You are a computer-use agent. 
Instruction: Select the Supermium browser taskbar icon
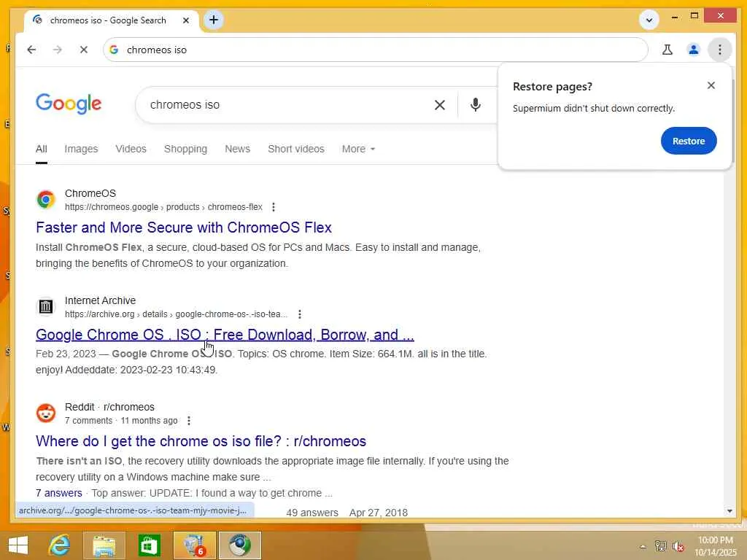pyautogui.click(x=239, y=545)
